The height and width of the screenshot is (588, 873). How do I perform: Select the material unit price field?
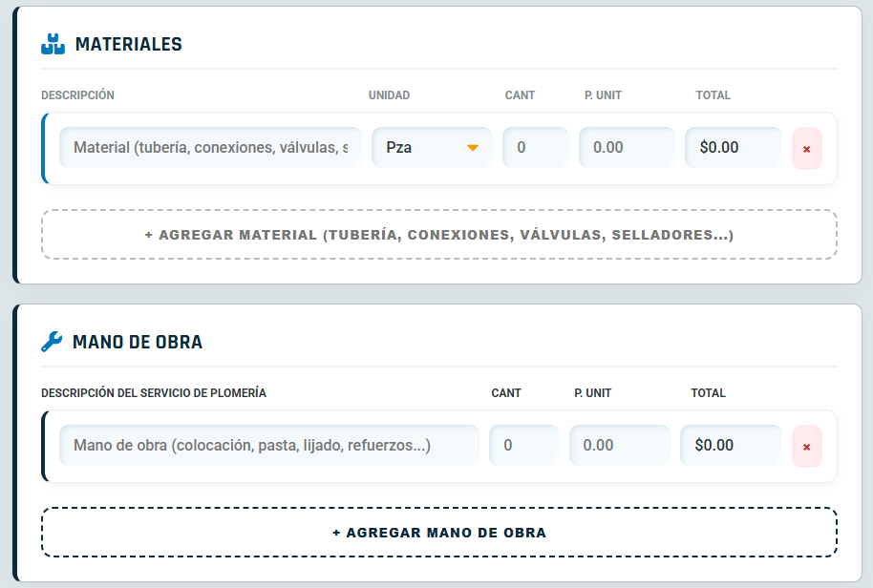click(x=627, y=148)
